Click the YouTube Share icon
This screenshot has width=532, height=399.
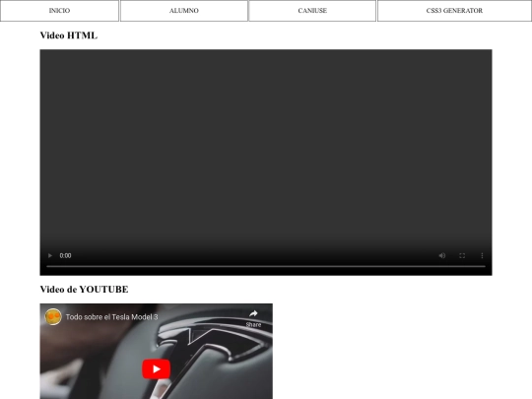coord(253,318)
